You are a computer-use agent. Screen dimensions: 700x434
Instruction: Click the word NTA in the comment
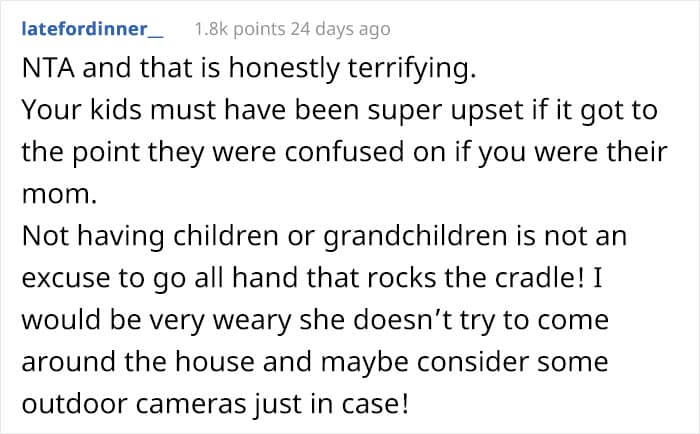point(48,68)
